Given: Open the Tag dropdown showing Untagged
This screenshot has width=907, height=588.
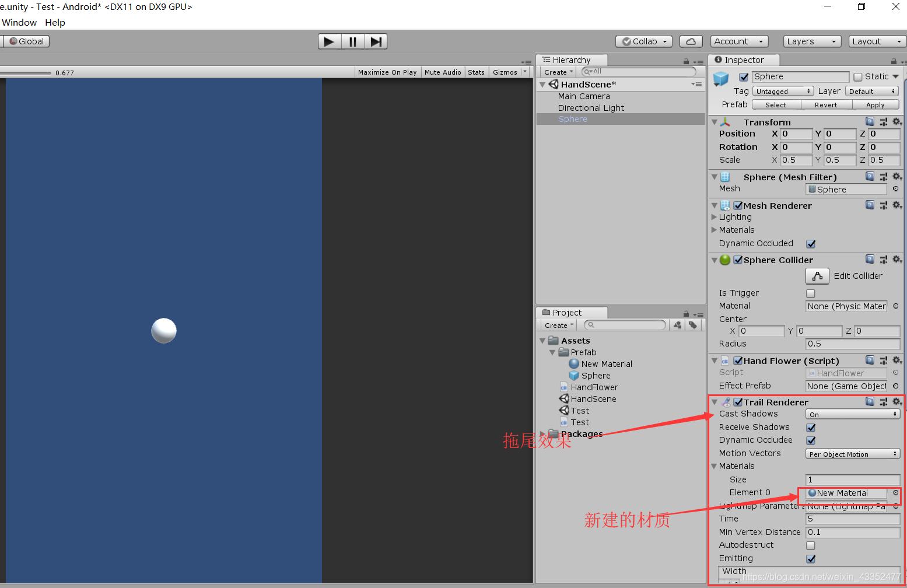Looking at the screenshot, I should pyautogui.click(x=783, y=92).
